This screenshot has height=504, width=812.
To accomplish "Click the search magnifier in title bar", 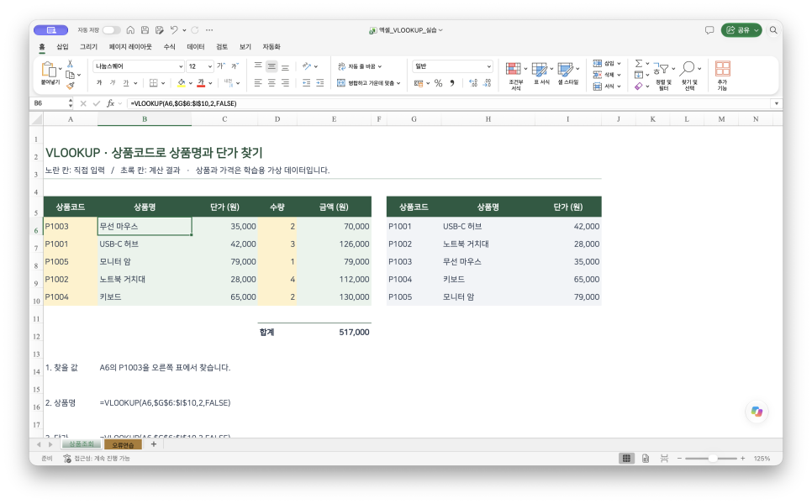I will pyautogui.click(x=773, y=30).
